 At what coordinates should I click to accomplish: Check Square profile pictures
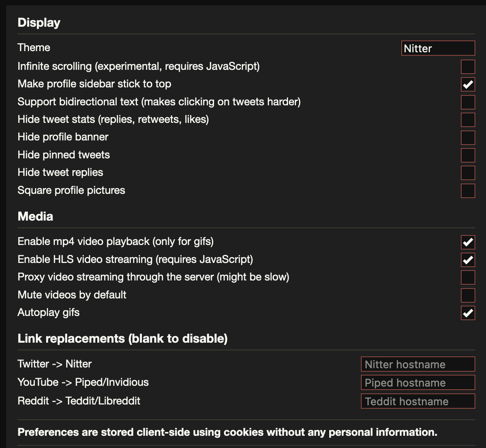point(468,190)
